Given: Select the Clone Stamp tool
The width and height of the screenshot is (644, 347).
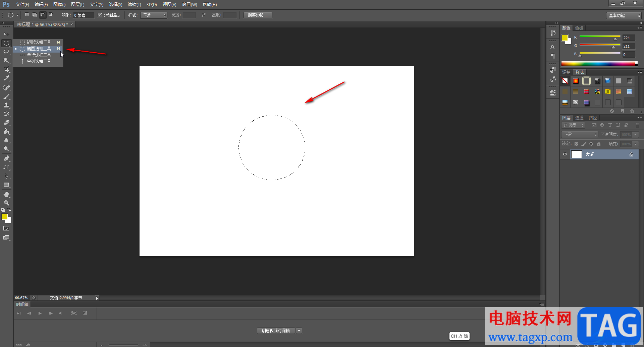Looking at the screenshot, I should pos(6,105).
